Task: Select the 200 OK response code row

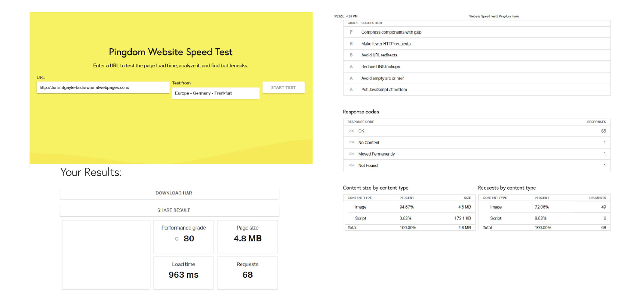Action: click(477, 131)
